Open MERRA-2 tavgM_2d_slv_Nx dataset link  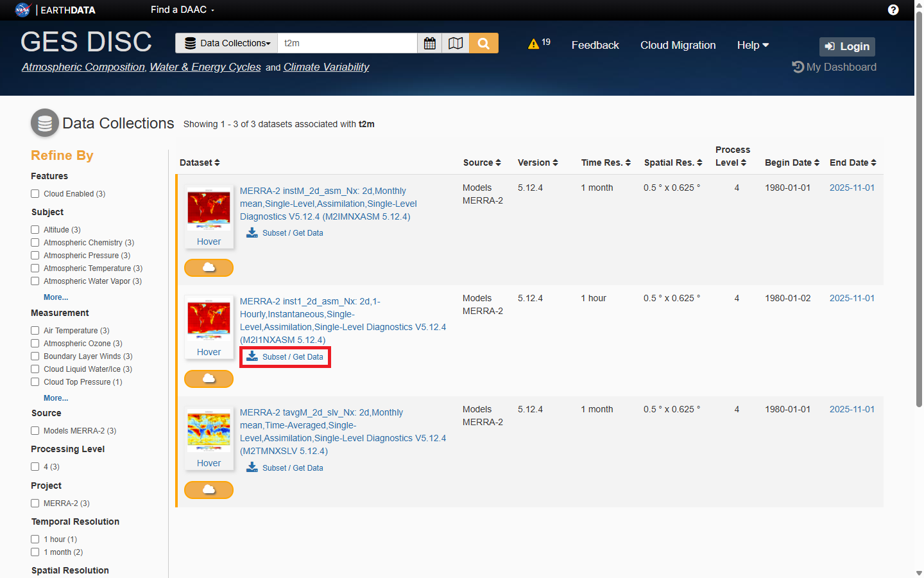pyautogui.click(x=343, y=432)
